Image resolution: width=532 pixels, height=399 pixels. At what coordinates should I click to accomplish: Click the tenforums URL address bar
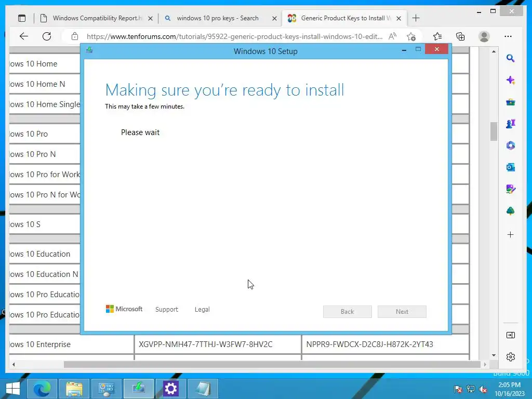(234, 36)
